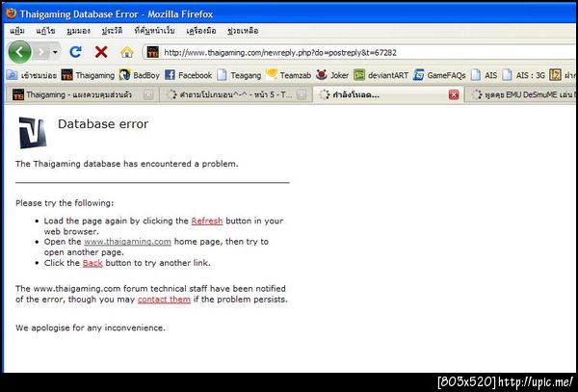Image resolution: width=578 pixels, height=392 pixels.
Task: Open the deviantART bookmark
Action: click(x=381, y=75)
